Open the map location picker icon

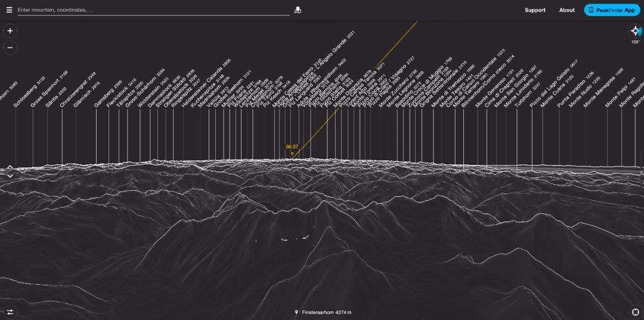click(298, 10)
